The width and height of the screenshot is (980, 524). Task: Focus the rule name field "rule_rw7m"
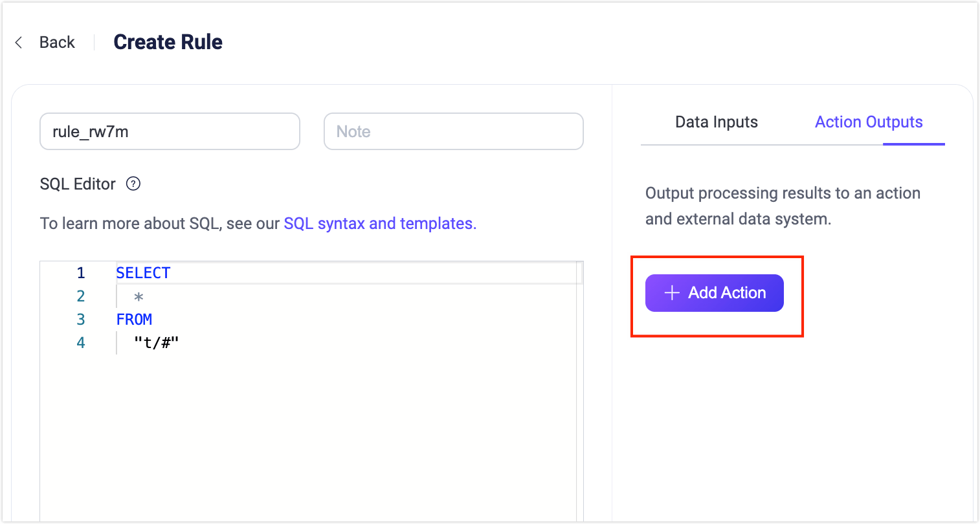point(170,131)
